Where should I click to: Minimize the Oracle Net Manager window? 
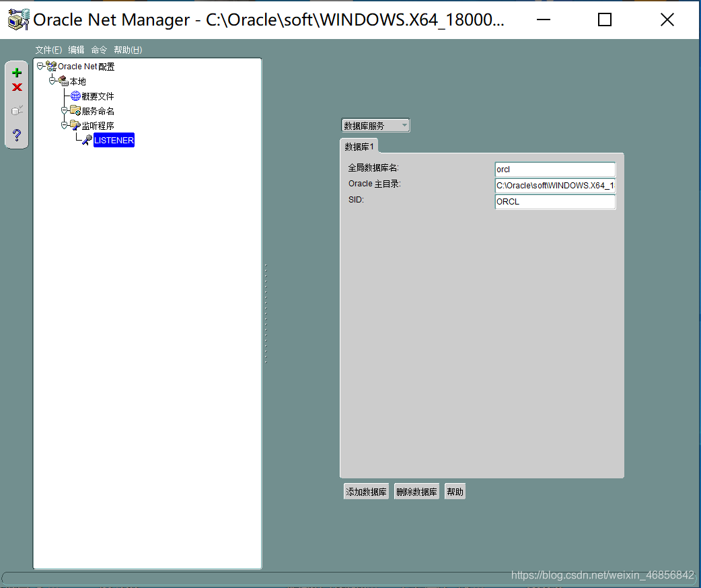point(543,20)
